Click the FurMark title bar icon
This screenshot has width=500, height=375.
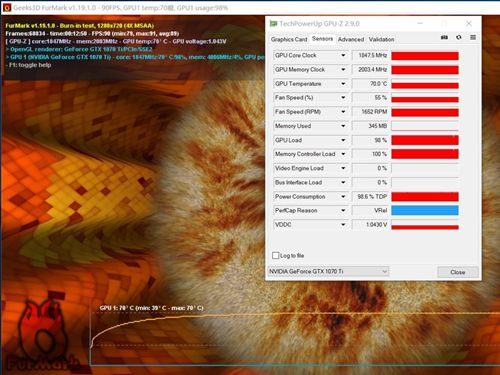[6, 8]
